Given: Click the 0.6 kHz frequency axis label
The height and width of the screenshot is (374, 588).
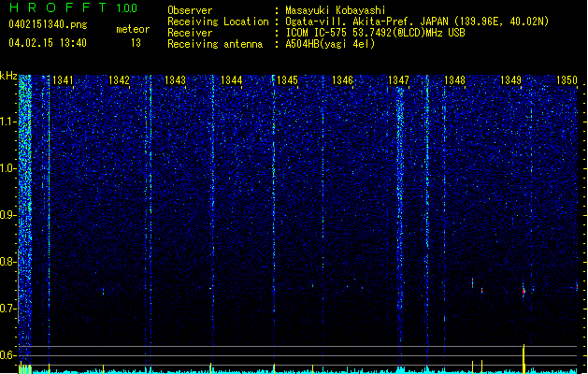Looking at the screenshot, I should (8, 355).
